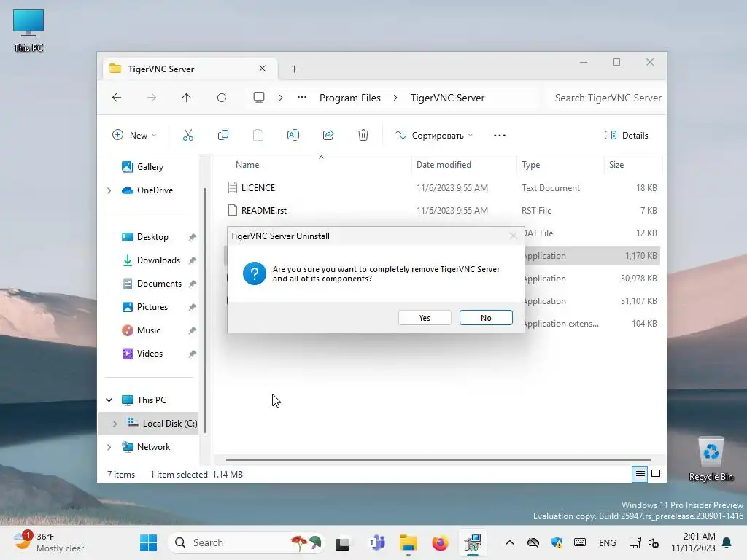This screenshot has height=560, width=747.
Task: Open Desktop quick access folder
Action: click(152, 237)
